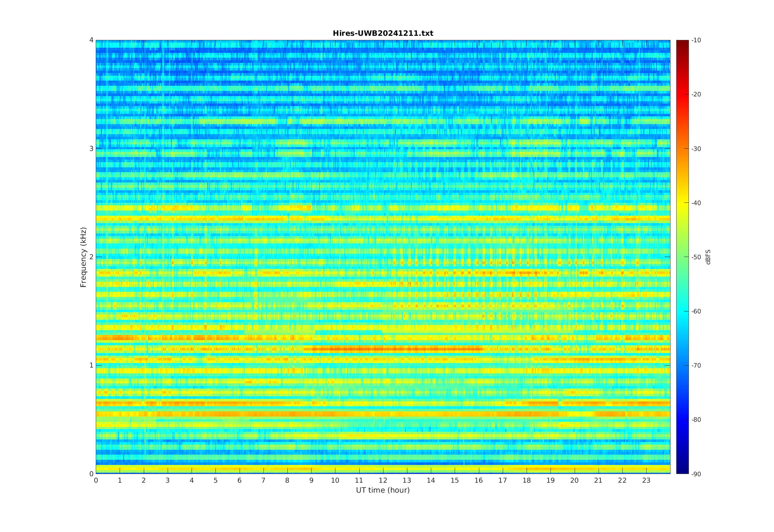This screenshot has height=532, width=774.
Task: Click the x-axis tick label 12
Action: tap(383, 480)
